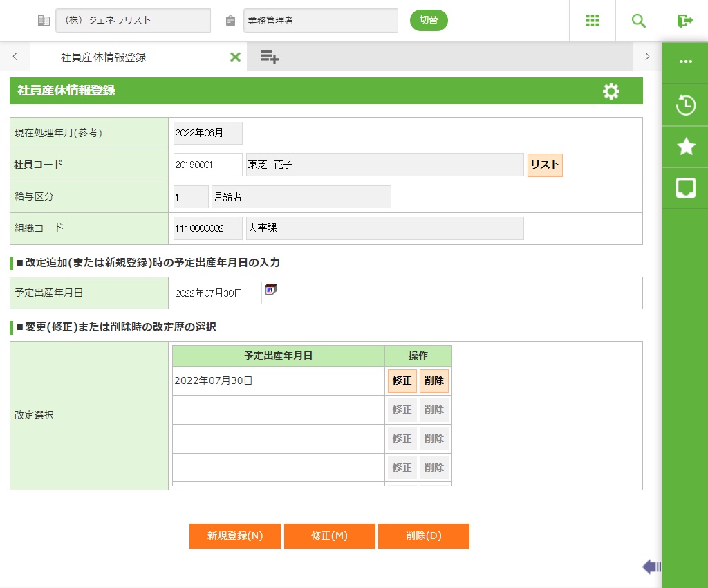Click 削除 in the 2022年07月30日 row
This screenshot has height=588, width=708.
tap(434, 380)
